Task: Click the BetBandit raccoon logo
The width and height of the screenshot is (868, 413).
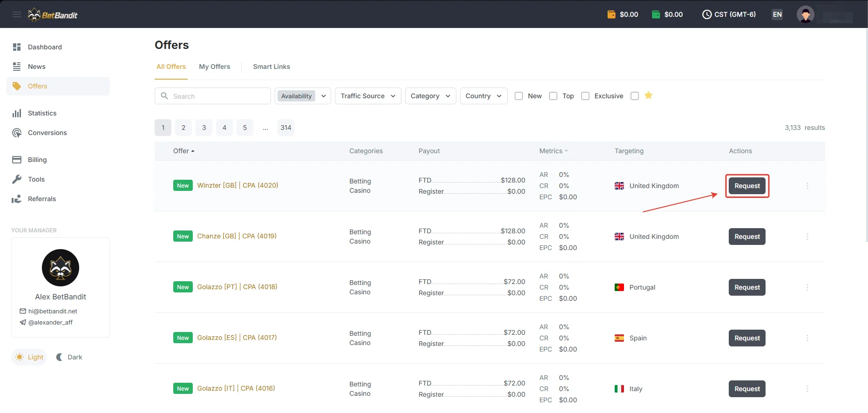Action: (53, 15)
